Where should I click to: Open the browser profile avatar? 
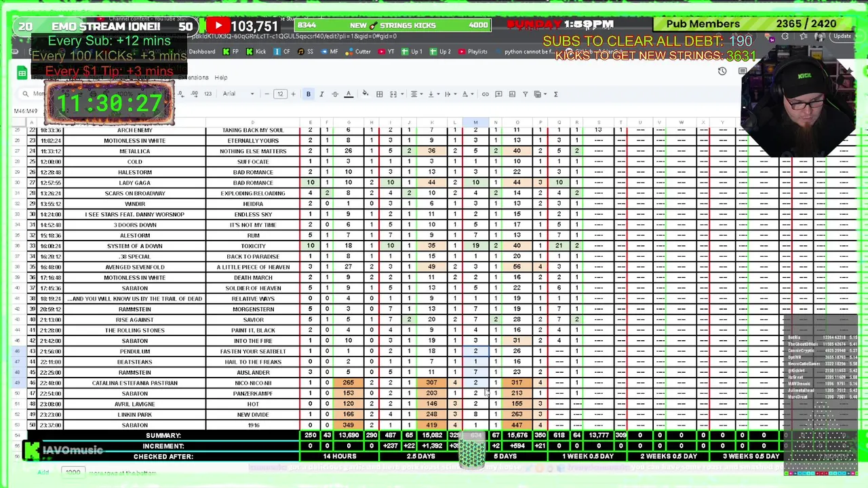pyautogui.click(x=820, y=37)
